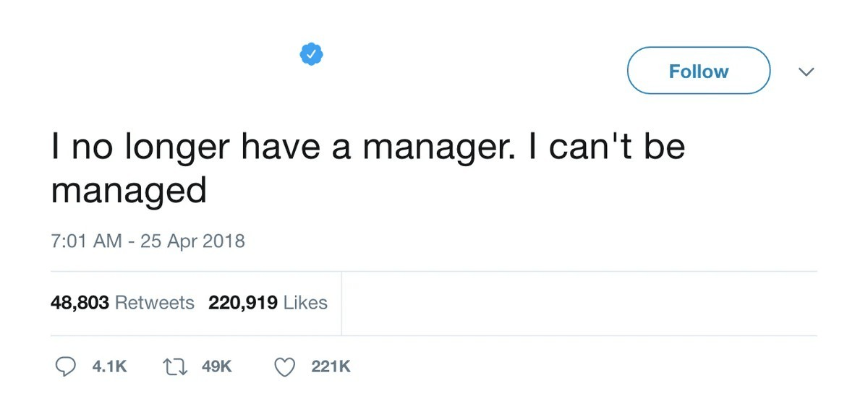Click the 7:01 AM timestamp
This screenshot has width=868, height=417.
click(x=86, y=241)
